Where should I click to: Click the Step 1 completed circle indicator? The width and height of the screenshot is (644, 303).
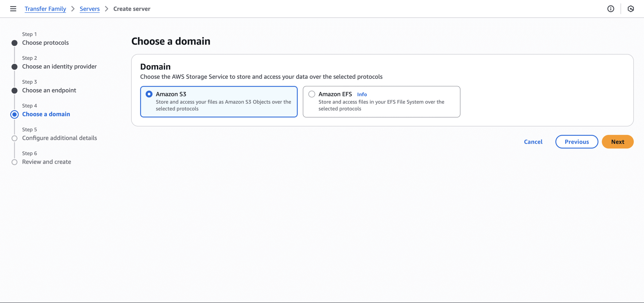15,43
